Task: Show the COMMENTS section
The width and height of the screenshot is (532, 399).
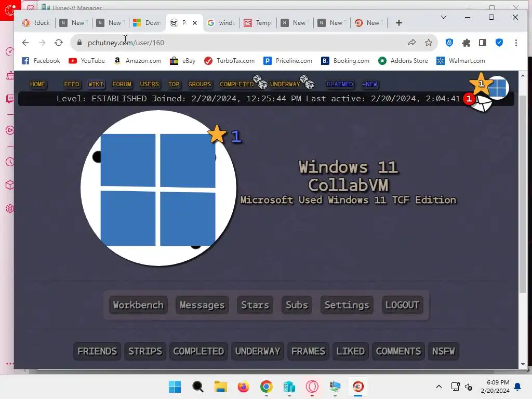Action: click(x=398, y=351)
